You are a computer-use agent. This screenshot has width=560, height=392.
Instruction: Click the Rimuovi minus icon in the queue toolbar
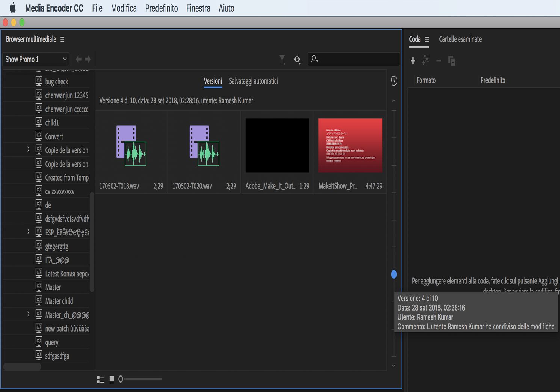pos(439,60)
